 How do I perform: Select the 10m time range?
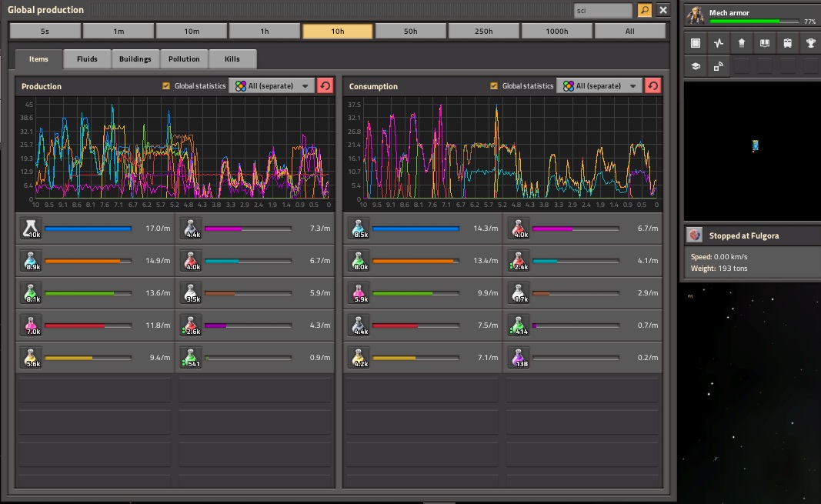pyautogui.click(x=192, y=32)
